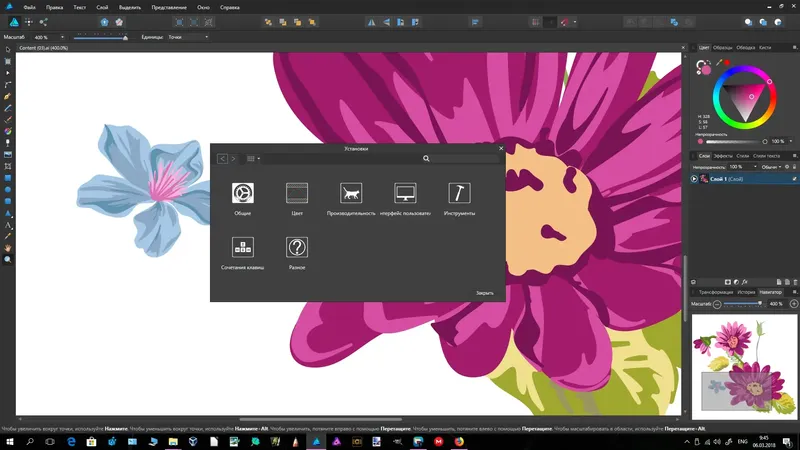Click the zoom slider in the context toolbar
This screenshot has height=450, width=800.
tap(101, 37)
